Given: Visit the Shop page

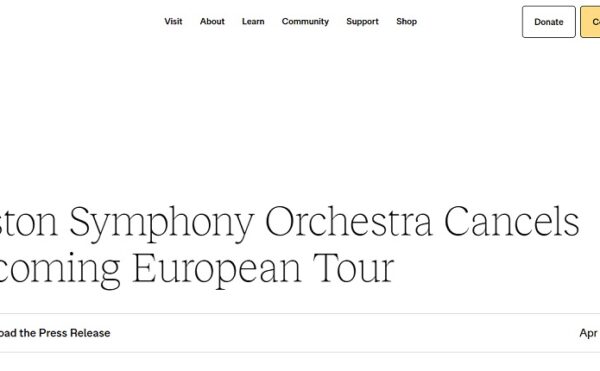Looking at the screenshot, I should click(406, 21).
